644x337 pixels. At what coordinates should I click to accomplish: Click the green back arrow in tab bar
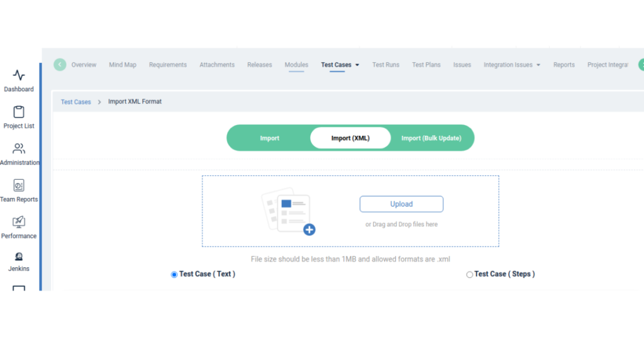coord(60,65)
